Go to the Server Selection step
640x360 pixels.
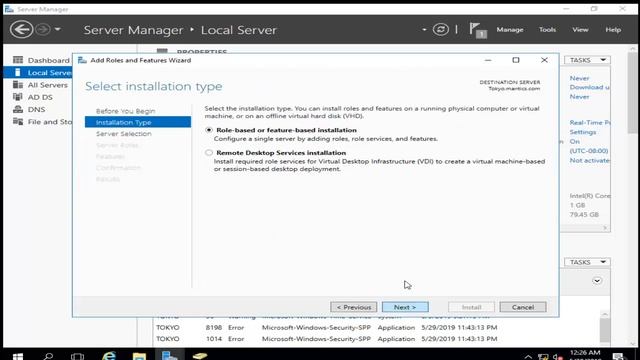click(x=124, y=133)
